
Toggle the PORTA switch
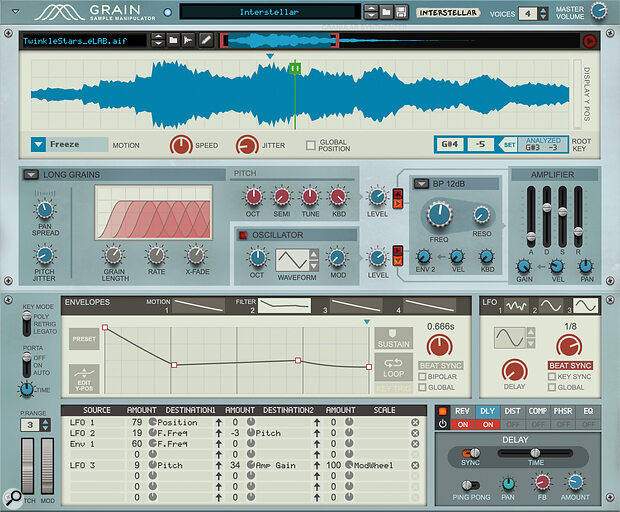(26, 365)
